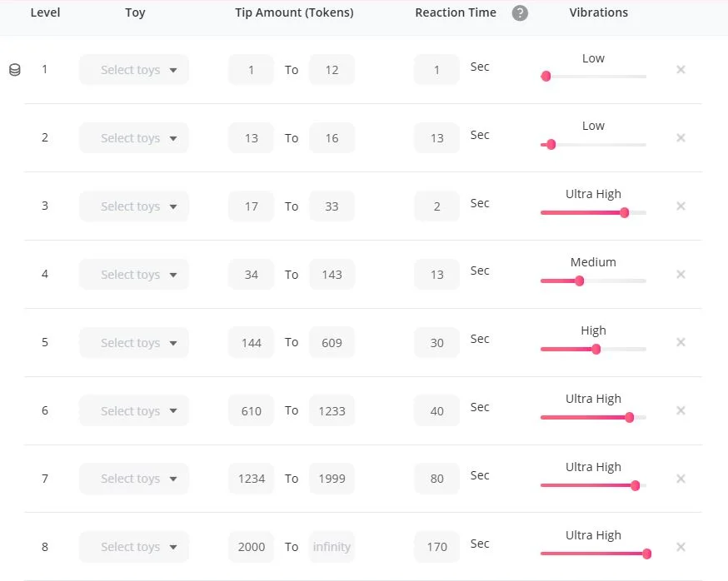Click the tip amount field showing 1234
Viewport: 728px width, 581px height.
tap(251, 479)
